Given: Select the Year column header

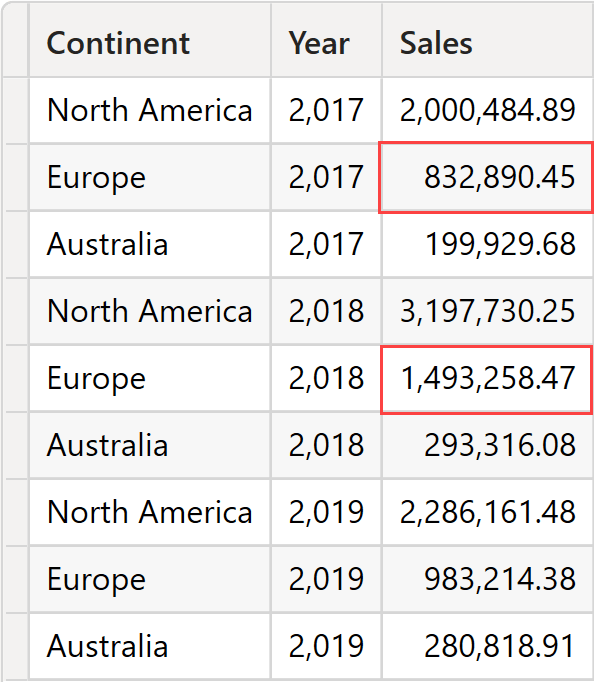Looking at the screenshot, I should tap(327, 40).
